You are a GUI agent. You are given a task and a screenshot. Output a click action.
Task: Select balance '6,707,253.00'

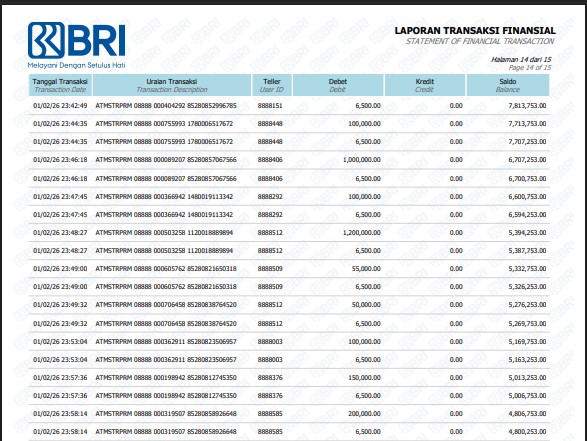point(527,160)
